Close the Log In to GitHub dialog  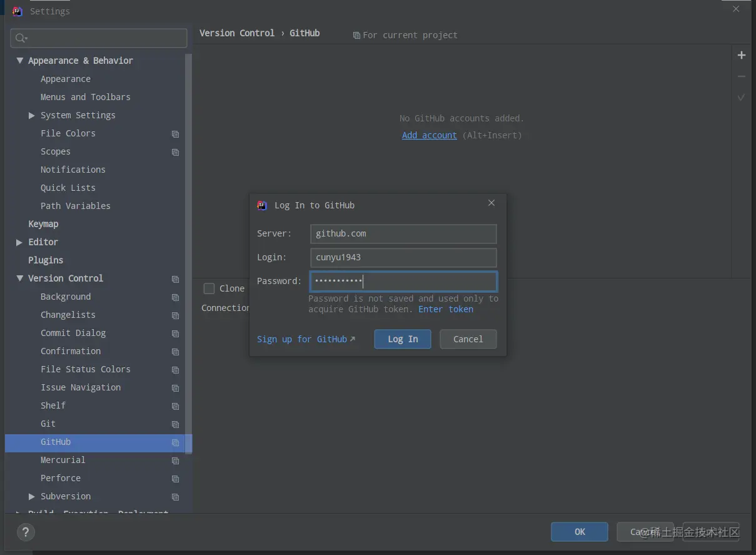491,203
